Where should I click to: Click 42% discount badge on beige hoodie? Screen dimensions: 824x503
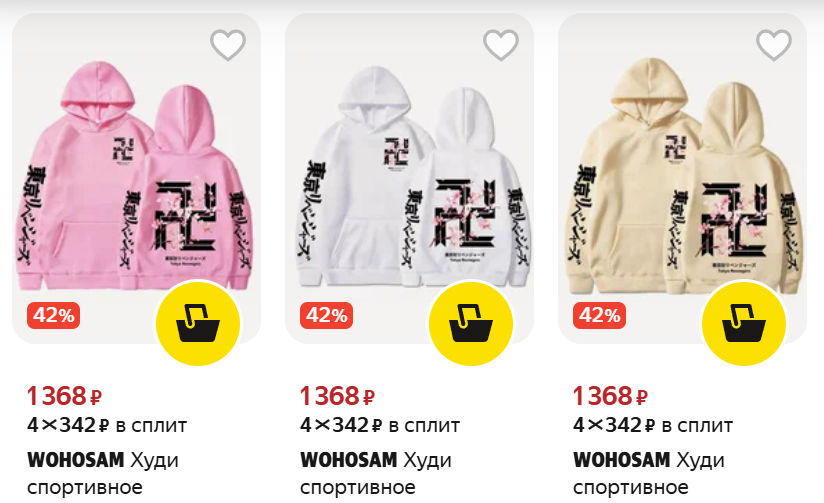coord(599,315)
